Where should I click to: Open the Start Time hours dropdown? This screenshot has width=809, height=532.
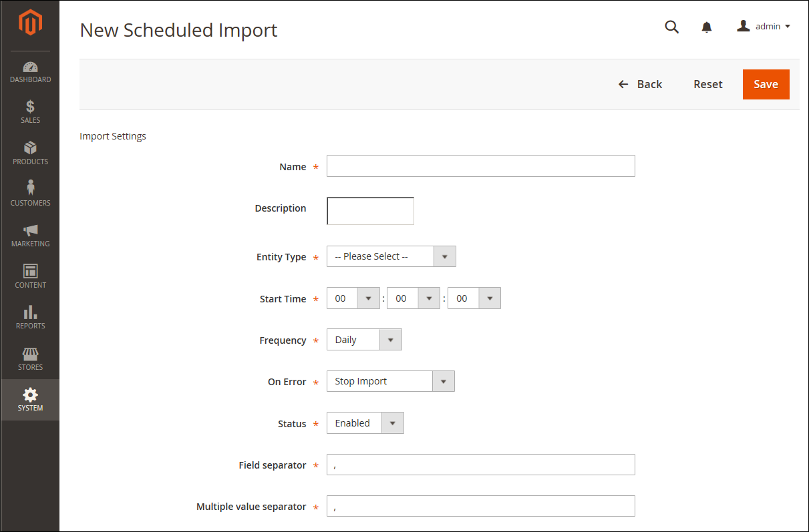click(353, 298)
